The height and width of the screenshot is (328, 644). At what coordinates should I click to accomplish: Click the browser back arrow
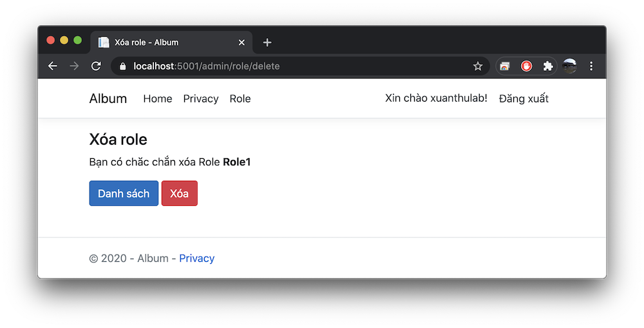[53, 66]
